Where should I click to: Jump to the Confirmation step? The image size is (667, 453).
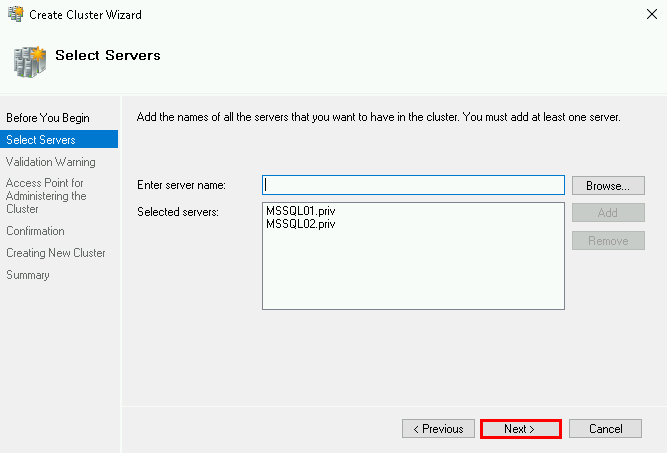(x=35, y=231)
